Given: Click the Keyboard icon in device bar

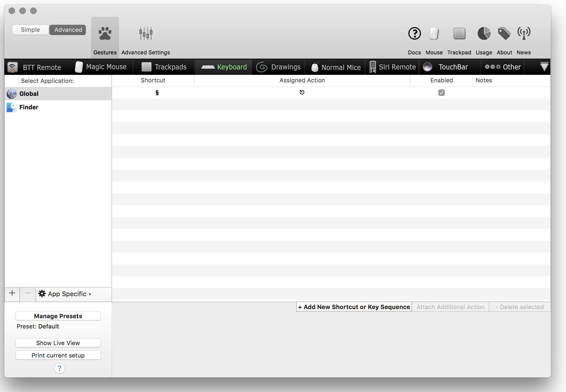Looking at the screenshot, I should coord(208,67).
